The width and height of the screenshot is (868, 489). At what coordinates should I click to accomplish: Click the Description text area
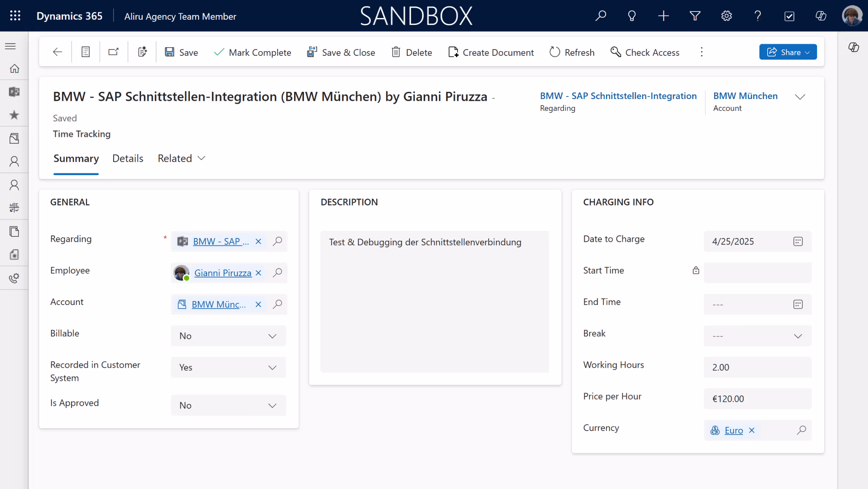[x=434, y=302]
